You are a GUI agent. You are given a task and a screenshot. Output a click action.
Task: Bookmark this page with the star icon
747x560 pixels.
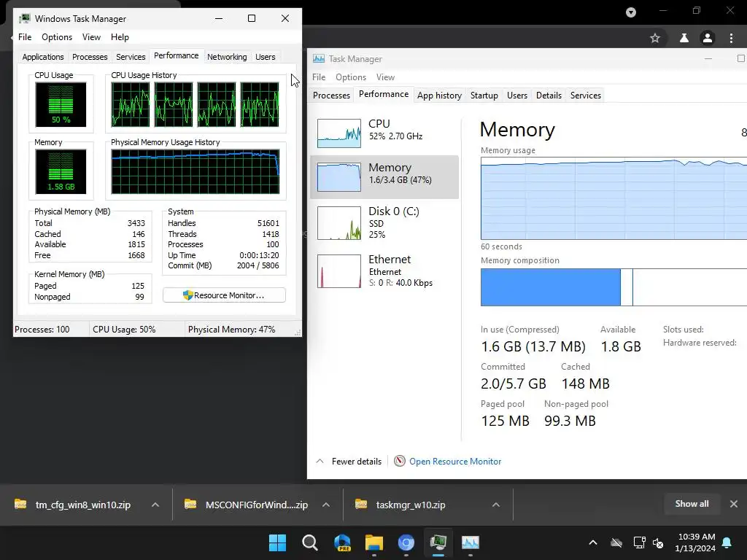[x=655, y=38]
